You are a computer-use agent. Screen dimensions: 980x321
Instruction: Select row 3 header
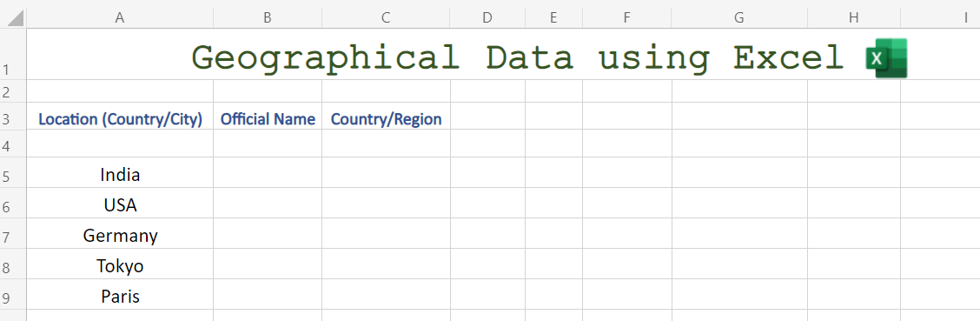pos(13,116)
